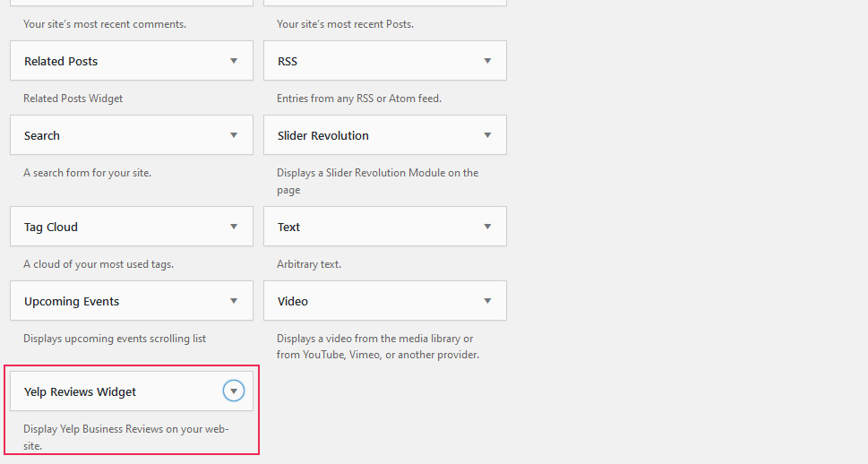Select the Yelp Reviews Widget title
Viewport: 868px width, 464px height.
click(x=80, y=392)
